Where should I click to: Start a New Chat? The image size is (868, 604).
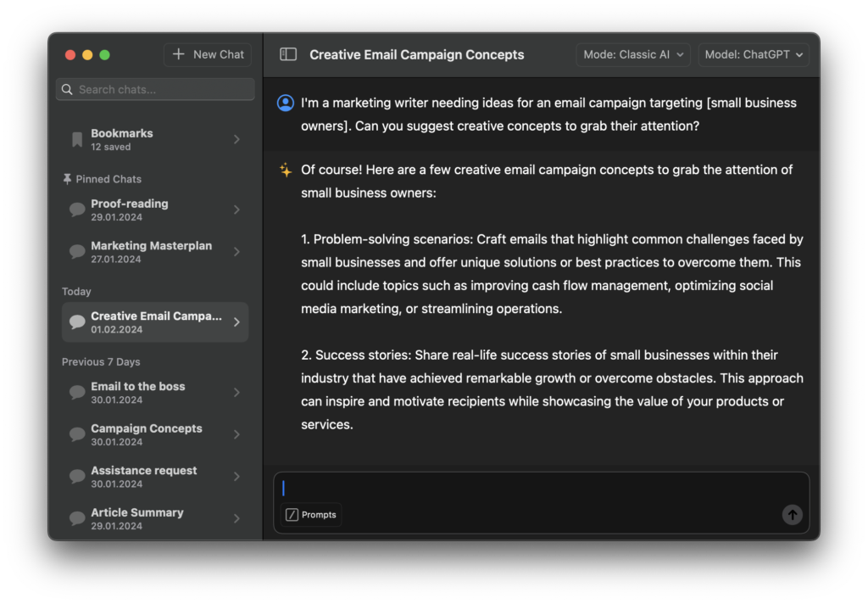(208, 55)
